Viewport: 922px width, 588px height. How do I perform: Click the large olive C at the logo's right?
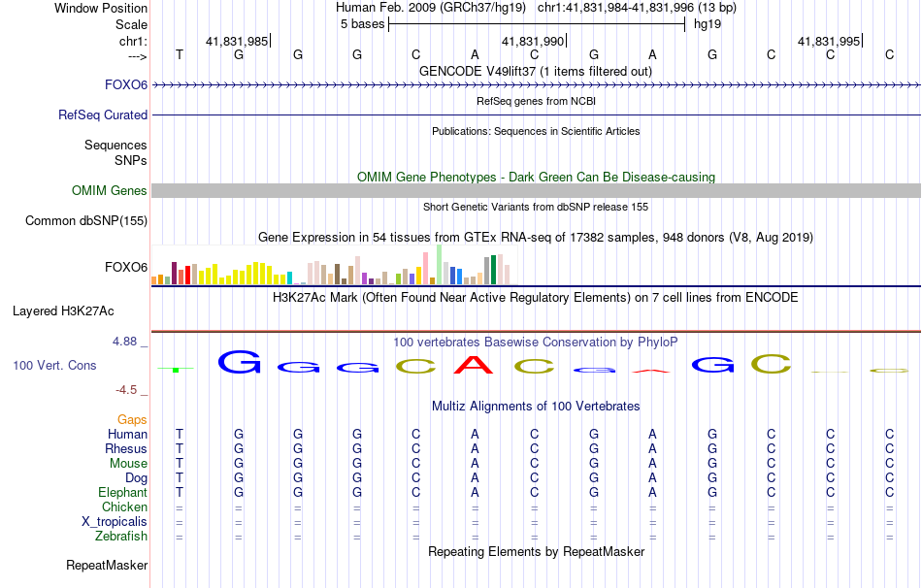pos(771,364)
